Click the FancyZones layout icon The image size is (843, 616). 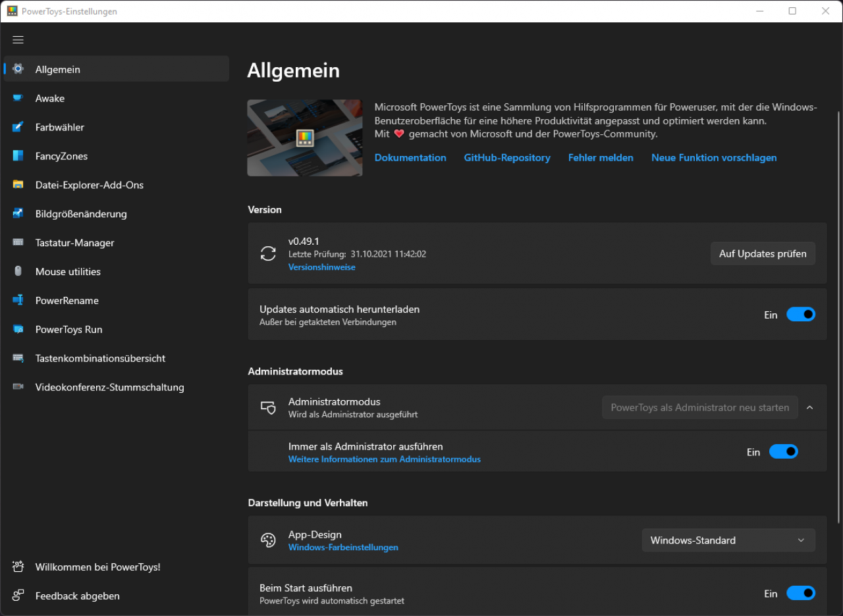pyautogui.click(x=18, y=156)
